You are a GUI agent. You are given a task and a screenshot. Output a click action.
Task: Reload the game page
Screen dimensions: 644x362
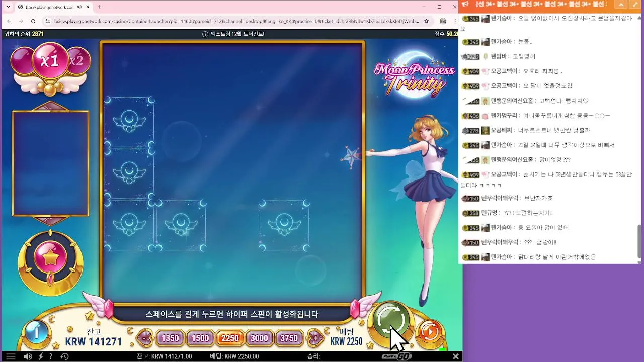click(33, 21)
